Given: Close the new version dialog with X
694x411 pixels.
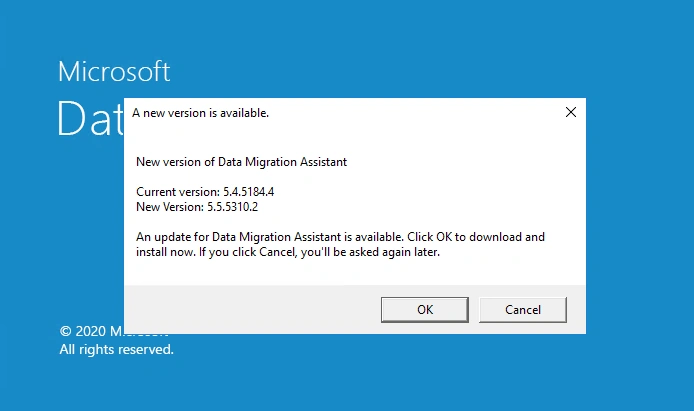Looking at the screenshot, I should pyautogui.click(x=571, y=112).
